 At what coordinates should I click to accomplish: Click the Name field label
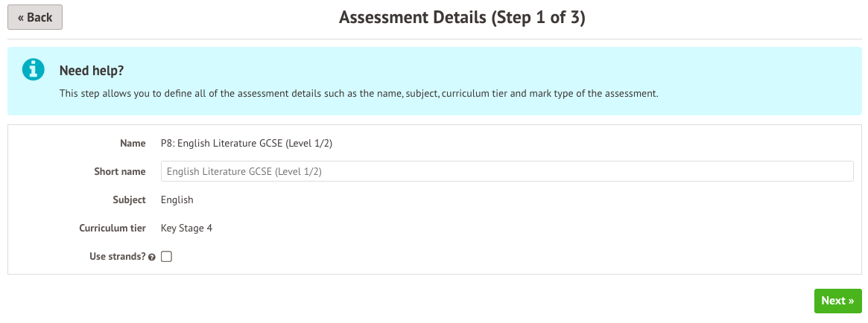click(133, 144)
